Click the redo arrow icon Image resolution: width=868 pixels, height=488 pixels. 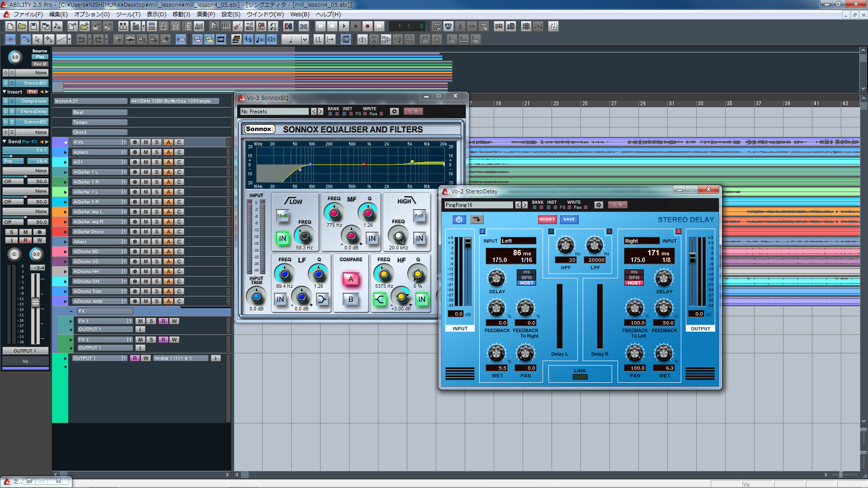point(99,39)
